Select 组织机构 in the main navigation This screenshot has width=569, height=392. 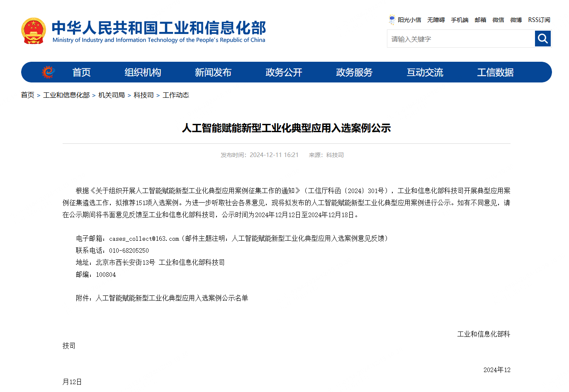point(143,73)
